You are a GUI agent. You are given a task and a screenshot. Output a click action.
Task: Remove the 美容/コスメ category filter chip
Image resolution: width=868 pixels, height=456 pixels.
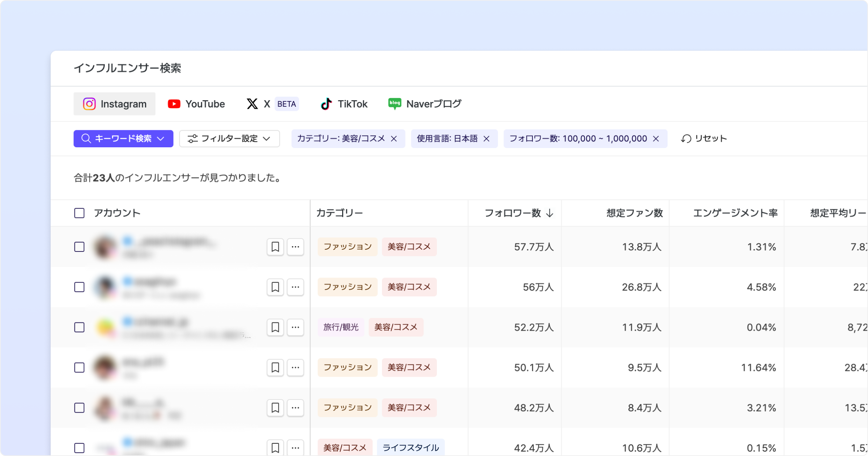[x=394, y=139]
